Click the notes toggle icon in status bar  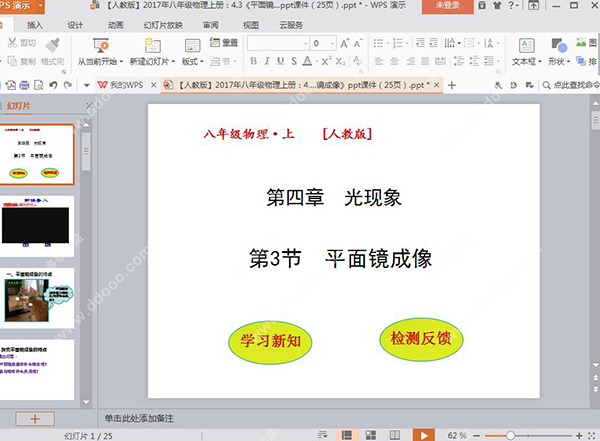tap(323, 435)
